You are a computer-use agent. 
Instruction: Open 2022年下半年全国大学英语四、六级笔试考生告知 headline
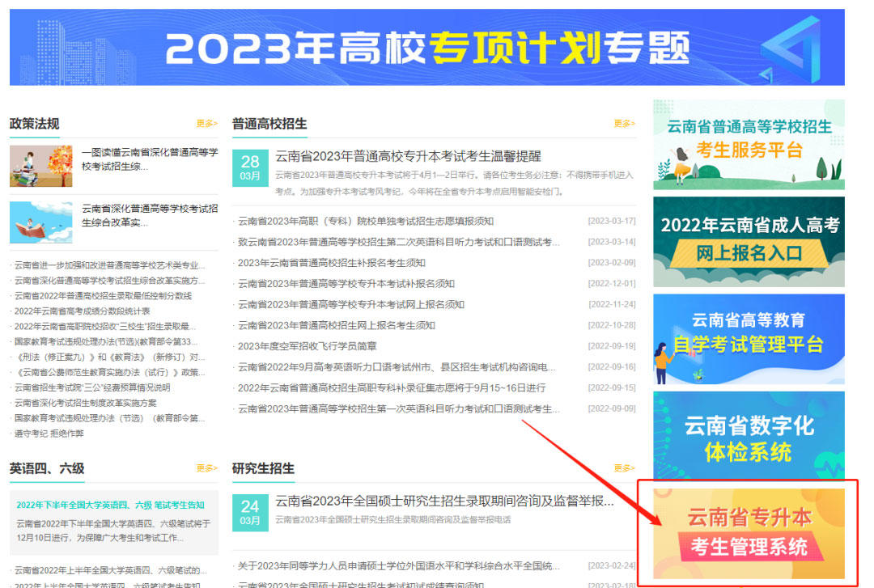click(110, 505)
